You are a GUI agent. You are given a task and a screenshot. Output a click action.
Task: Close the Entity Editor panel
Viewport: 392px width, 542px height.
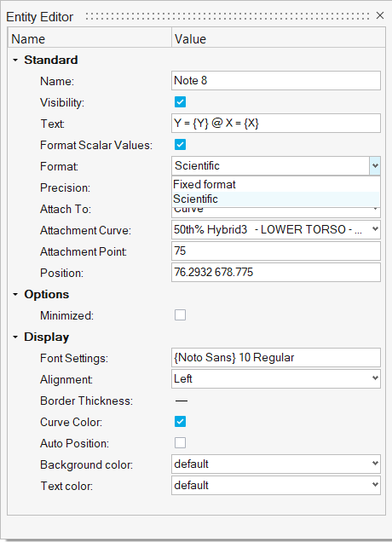pyautogui.click(x=380, y=15)
